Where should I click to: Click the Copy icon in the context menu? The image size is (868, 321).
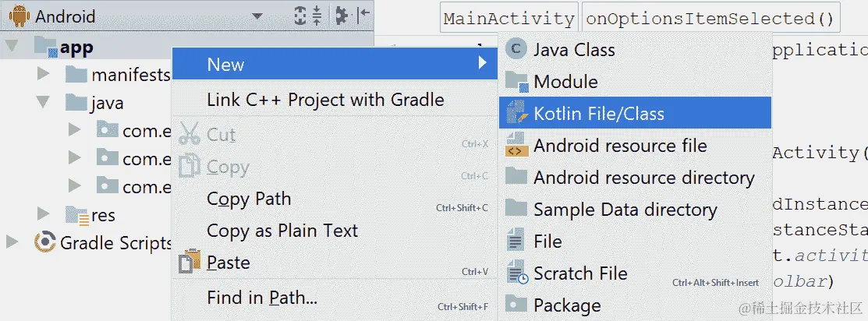click(x=190, y=167)
